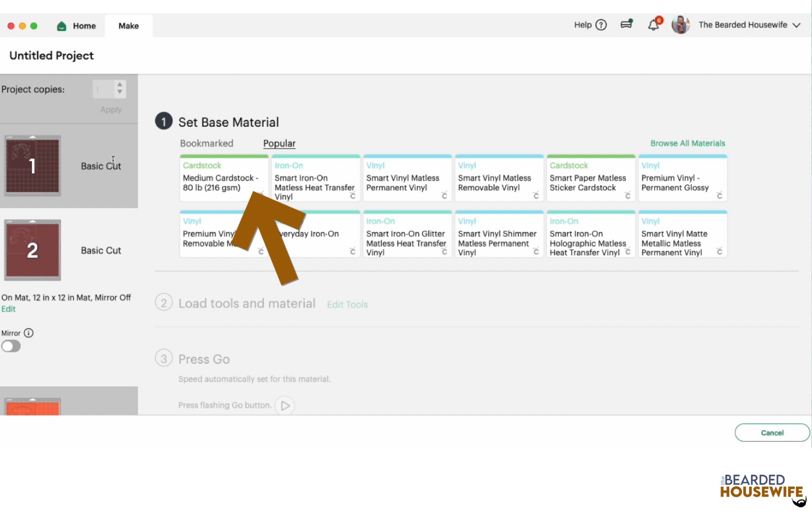Screen dimensions: 812x516
Task: Click the Mirror info icon
Action: click(x=29, y=333)
